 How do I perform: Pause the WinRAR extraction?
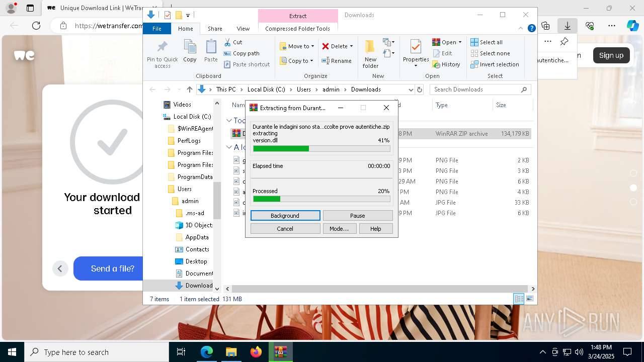(358, 216)
